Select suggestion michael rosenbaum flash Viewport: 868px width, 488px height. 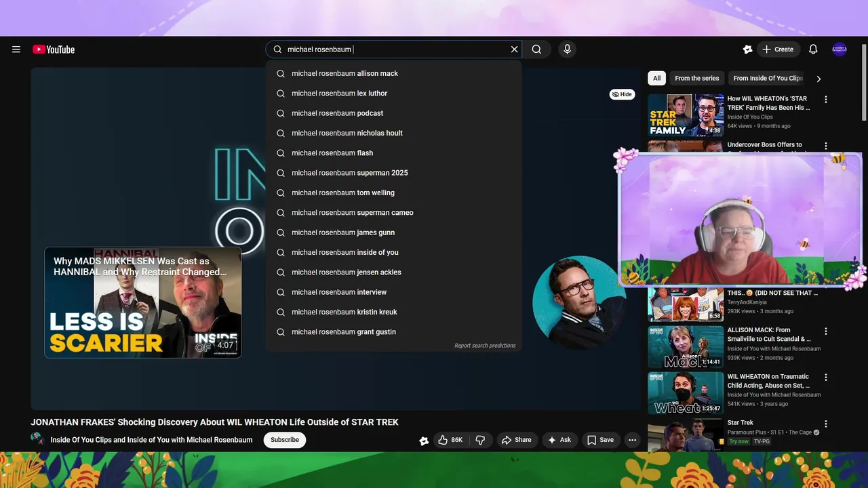[x=394, y=153]
